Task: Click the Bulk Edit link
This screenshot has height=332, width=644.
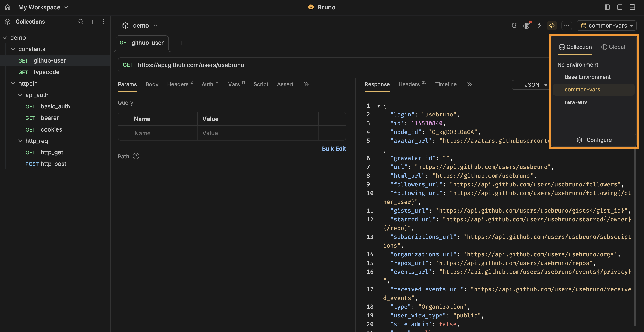Action: (x=334, y=149)
